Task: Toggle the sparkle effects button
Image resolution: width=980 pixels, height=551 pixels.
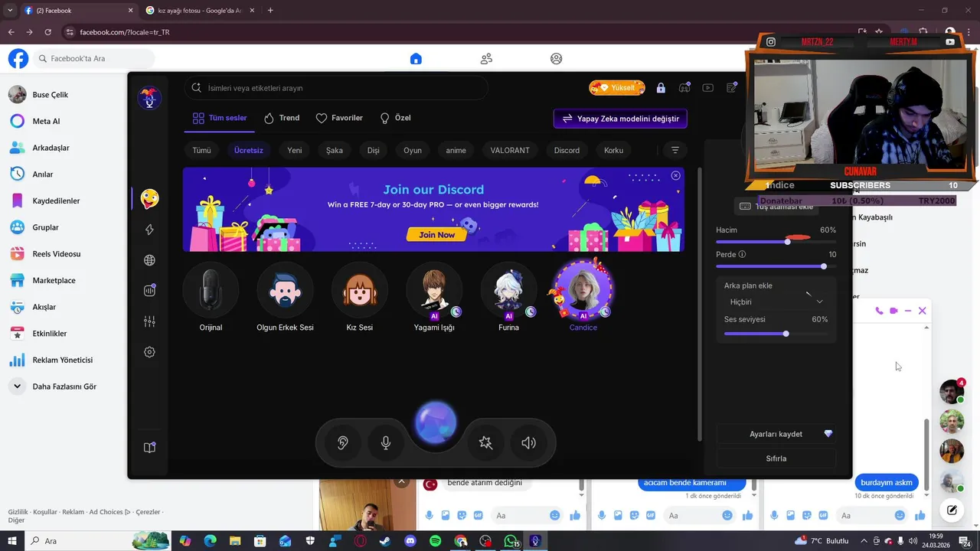Action: (x=485, y=442)
